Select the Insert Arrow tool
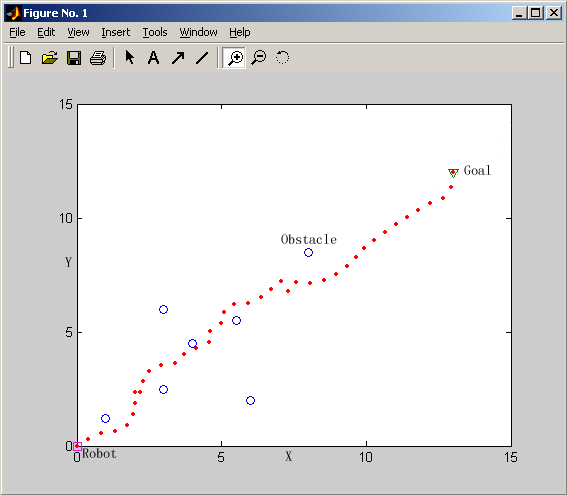The height and width of the screenshot is (495, 567). (x=178, y=57)
